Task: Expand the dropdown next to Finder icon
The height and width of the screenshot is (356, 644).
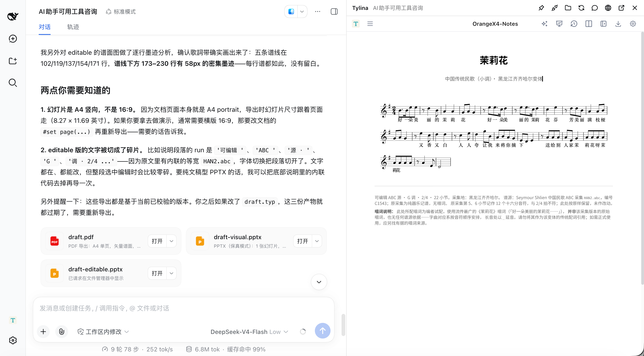Action: point(302,11)
